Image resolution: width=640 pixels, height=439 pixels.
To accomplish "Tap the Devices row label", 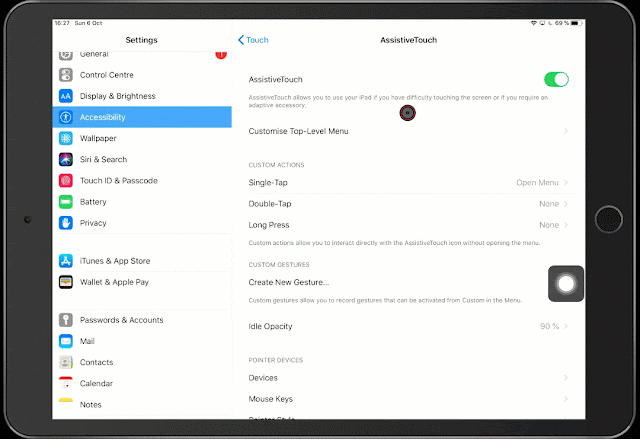I will [x=263, y=378].
